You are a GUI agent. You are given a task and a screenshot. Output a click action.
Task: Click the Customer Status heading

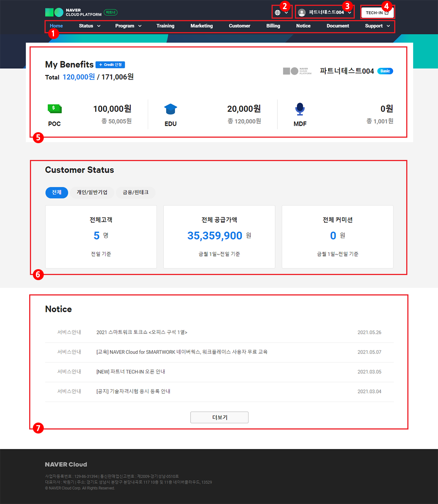(80, 170)
